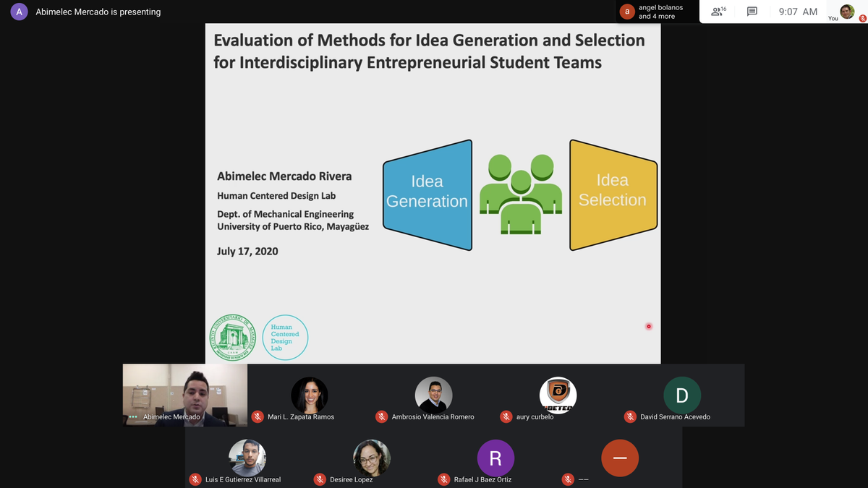This screenshot has height=488, width=868.
Task: Click the speaking dots indicator beside Abimelec Mercado
Action: (133, 417)
